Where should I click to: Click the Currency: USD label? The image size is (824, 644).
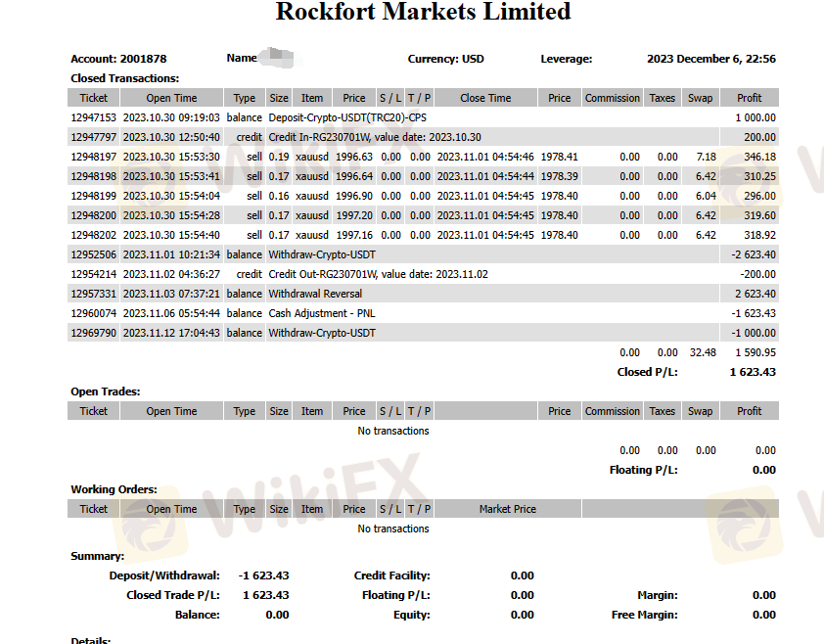coord(445,59)
